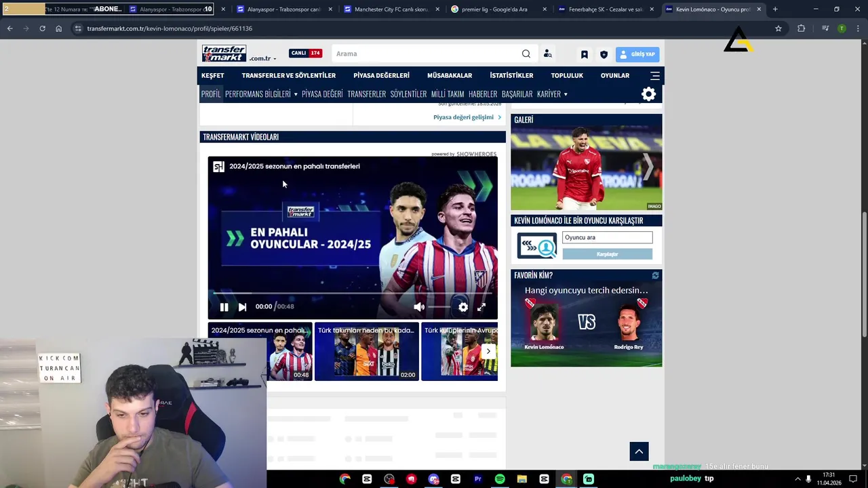The width and height of the screenshot is (868, 488).
Task: Switch to Fenerbahçe SK browser tab
Action: coord(606,9)
